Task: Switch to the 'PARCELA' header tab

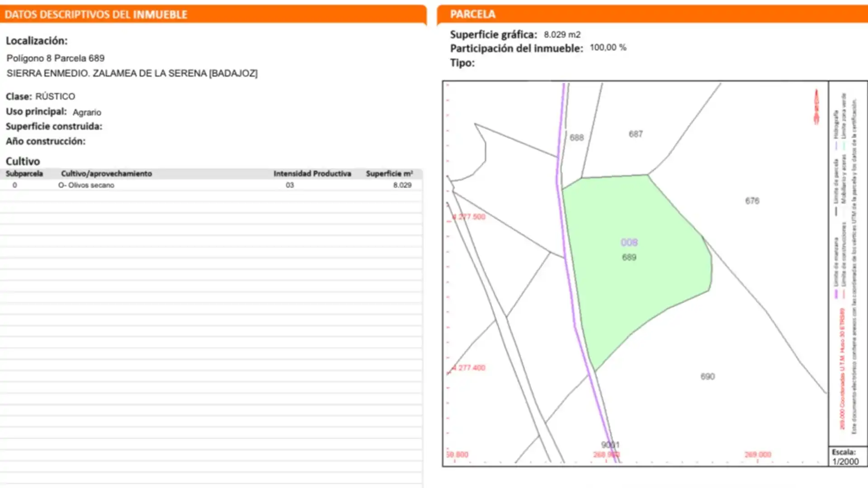Action: pos(472,14)
